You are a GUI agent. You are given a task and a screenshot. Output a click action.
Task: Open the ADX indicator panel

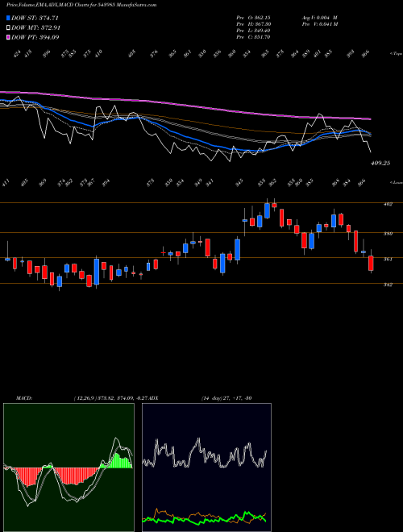pos(206,468)
